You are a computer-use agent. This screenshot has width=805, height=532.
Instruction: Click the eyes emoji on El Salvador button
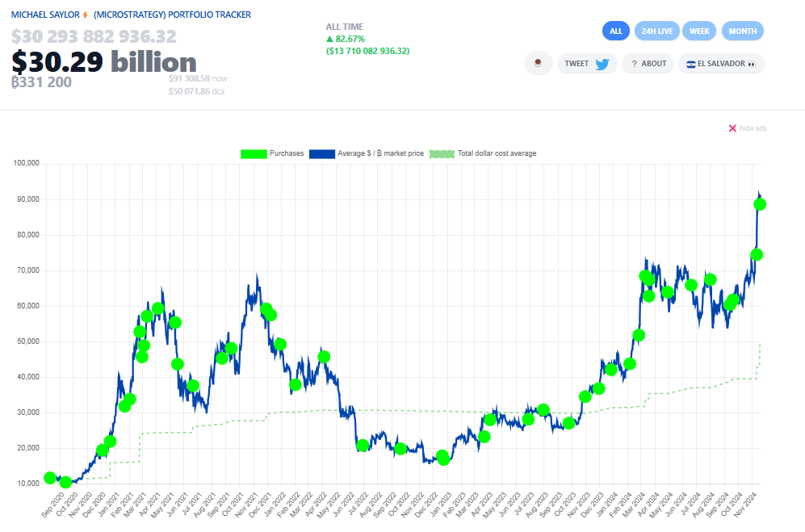(x=751, y=63)
